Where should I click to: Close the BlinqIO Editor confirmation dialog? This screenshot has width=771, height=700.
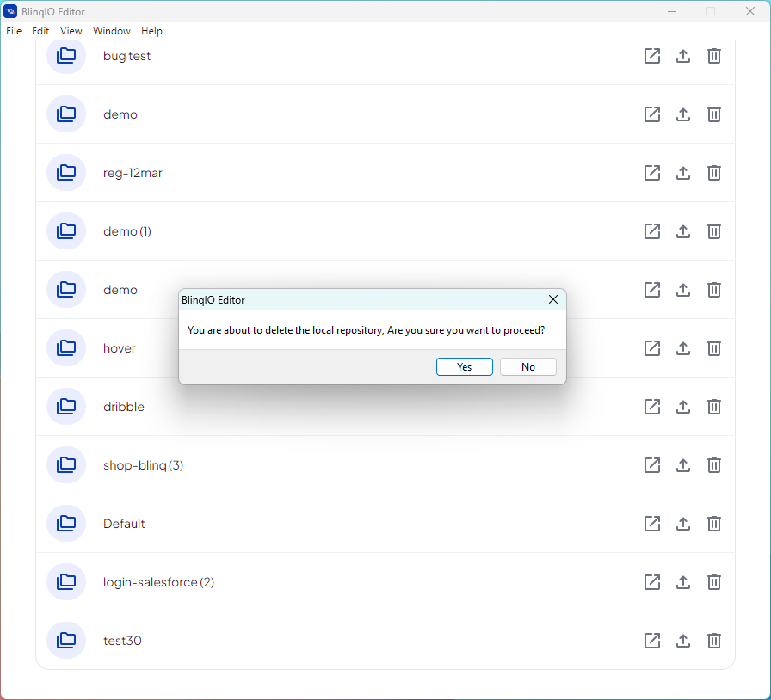(553, 300)
